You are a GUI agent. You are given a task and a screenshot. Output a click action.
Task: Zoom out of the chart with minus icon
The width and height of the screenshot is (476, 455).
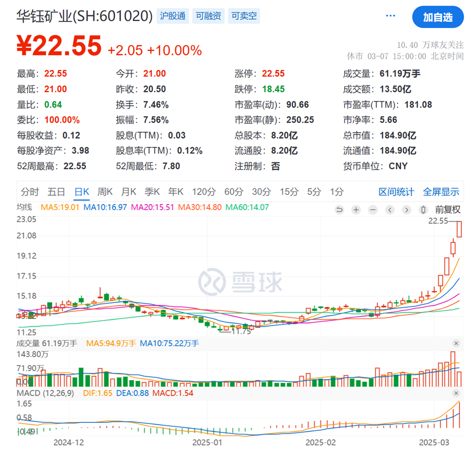[373, 210]
